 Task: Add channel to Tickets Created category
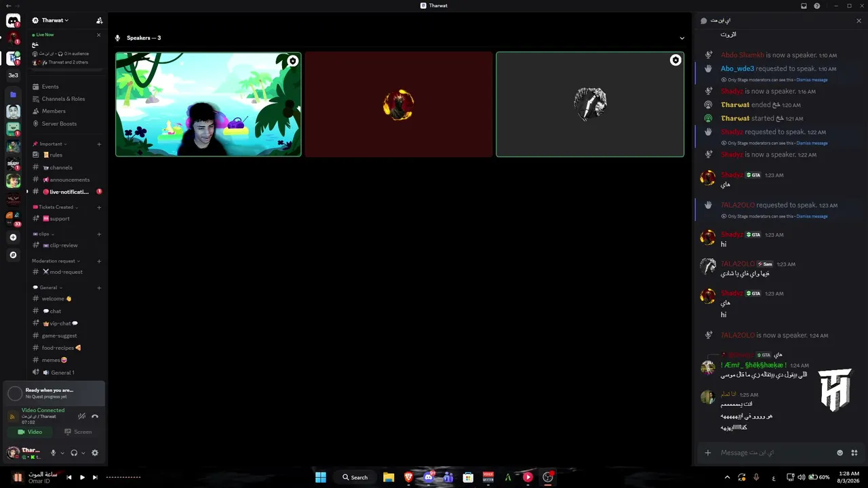tap(99, 207)
